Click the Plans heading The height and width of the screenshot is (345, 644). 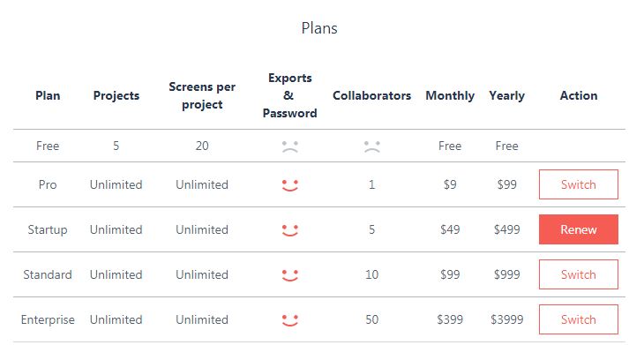(319, 28)
